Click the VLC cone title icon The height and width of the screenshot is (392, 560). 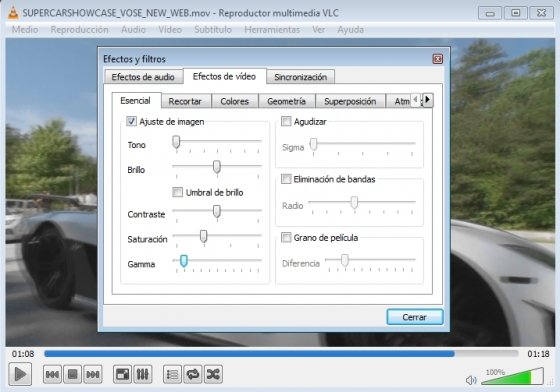coord(13,13)
